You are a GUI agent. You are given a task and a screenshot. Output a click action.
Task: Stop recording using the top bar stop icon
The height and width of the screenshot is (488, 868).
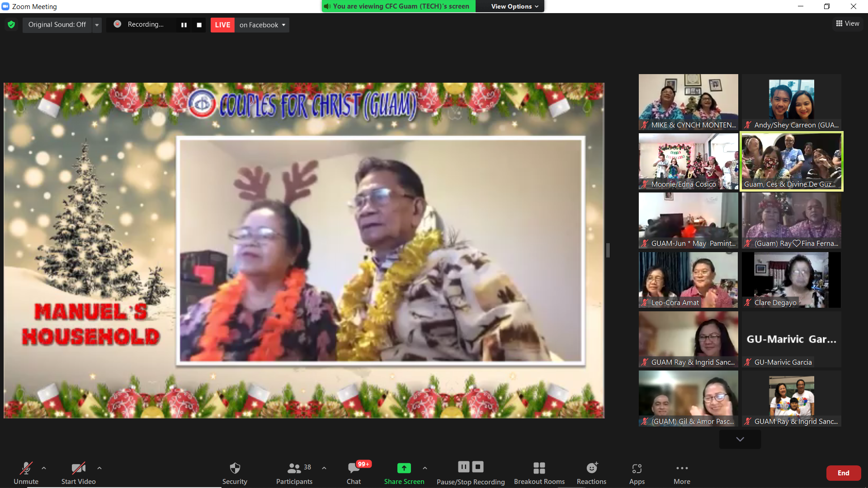[199, 25]
